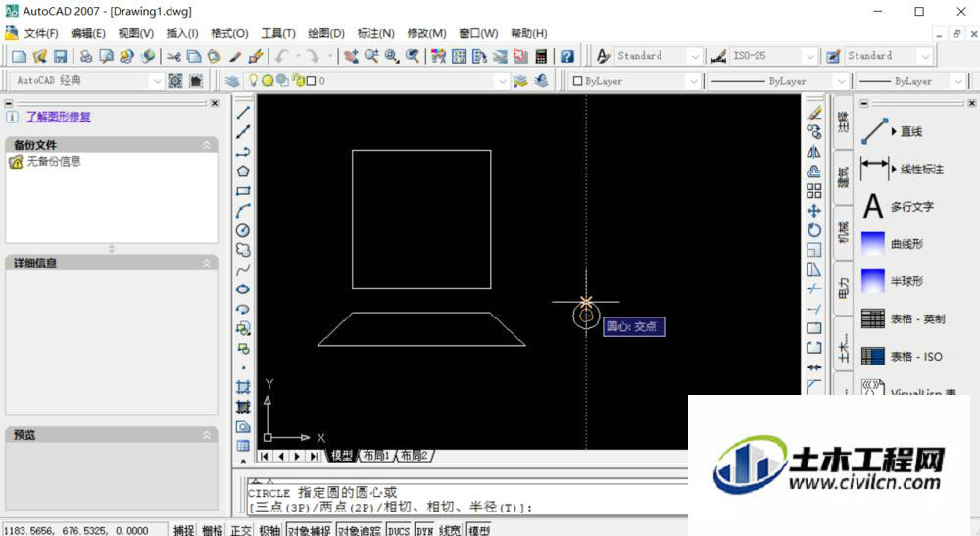Toggle DYN dynamic input
Image resolution: width=980 pixels, height=536 pixels.
[425, 530]
